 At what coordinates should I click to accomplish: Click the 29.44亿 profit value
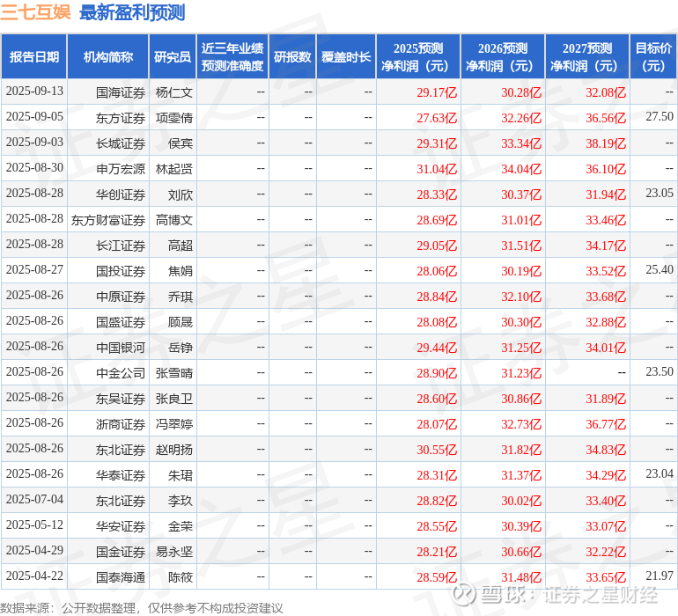click(437, 348)
